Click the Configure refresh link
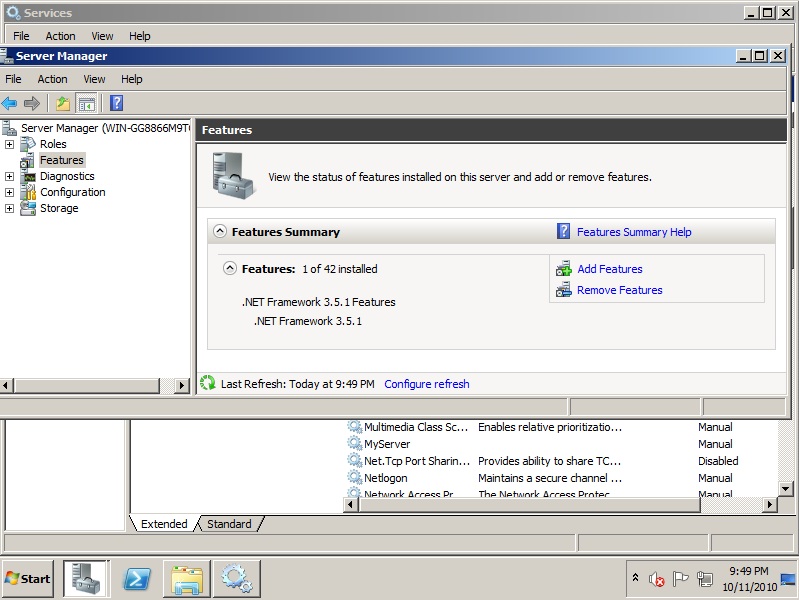The height and width of the screenshot is (600, 799). 427,384
